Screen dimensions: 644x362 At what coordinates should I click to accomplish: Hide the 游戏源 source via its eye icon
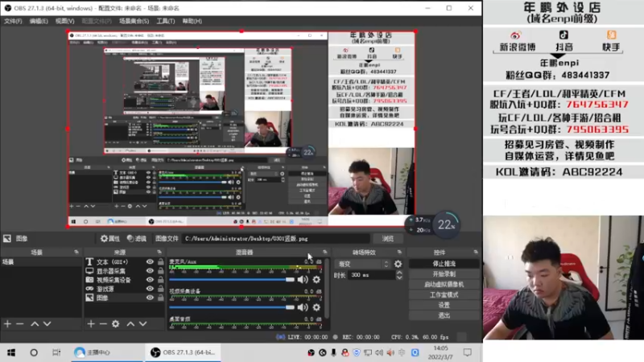click(x=150, y=289)
